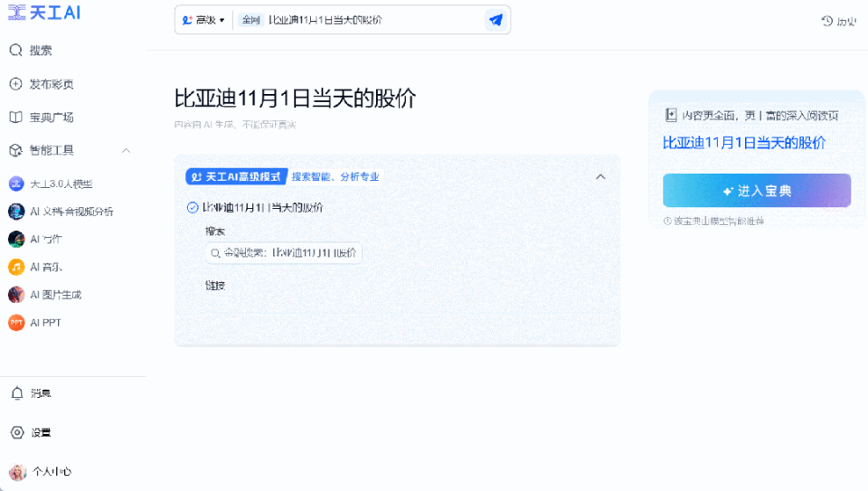The image size is (868, 491).
Task: Click the 天工3.0大模型 avatar icon
Action: 16,184
